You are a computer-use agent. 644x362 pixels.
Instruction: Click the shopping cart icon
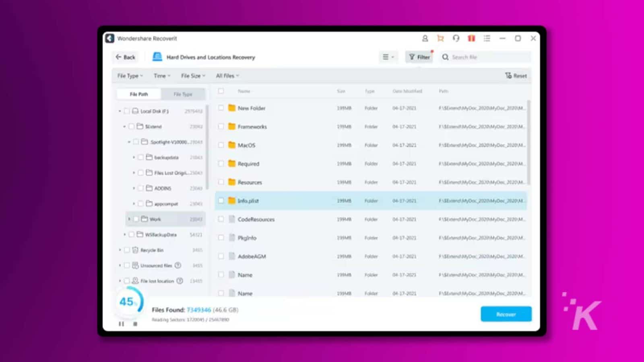click(440, 38)
